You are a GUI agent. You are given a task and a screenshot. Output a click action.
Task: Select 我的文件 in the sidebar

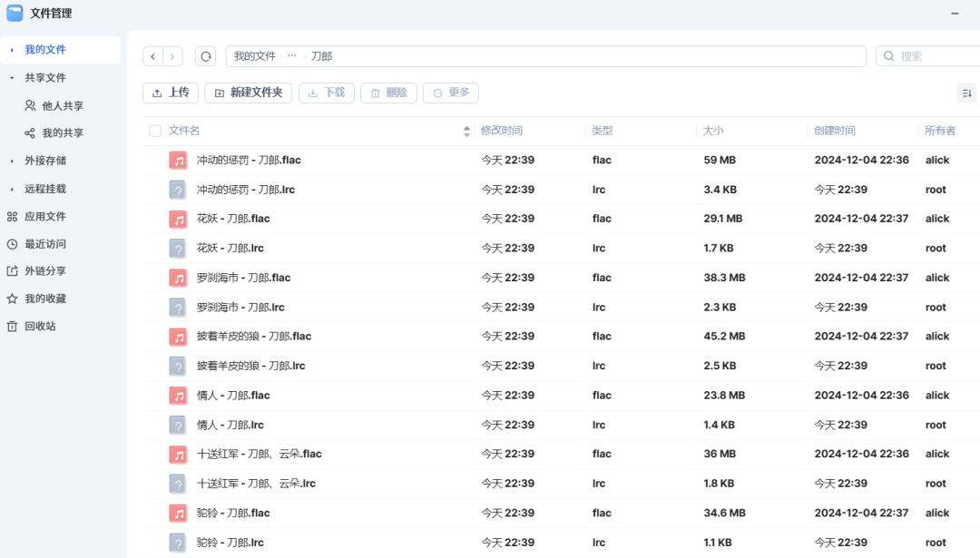tap(45, 50)
